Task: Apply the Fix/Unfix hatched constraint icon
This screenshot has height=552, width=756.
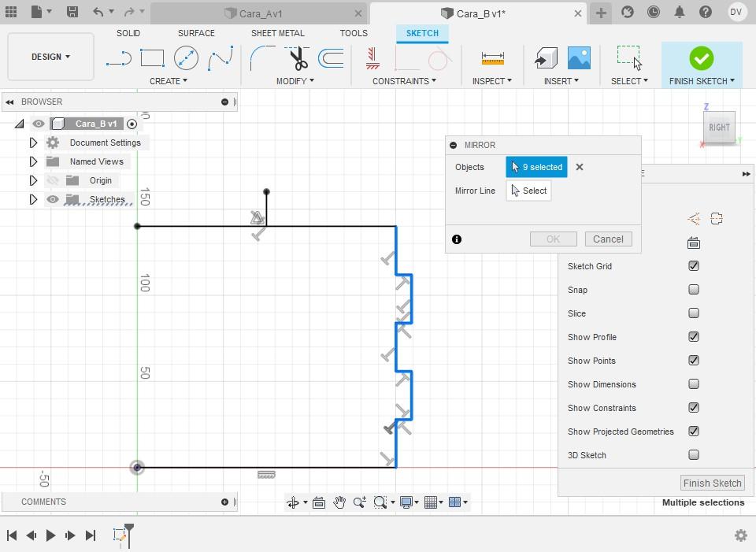Action: [372, 58]
